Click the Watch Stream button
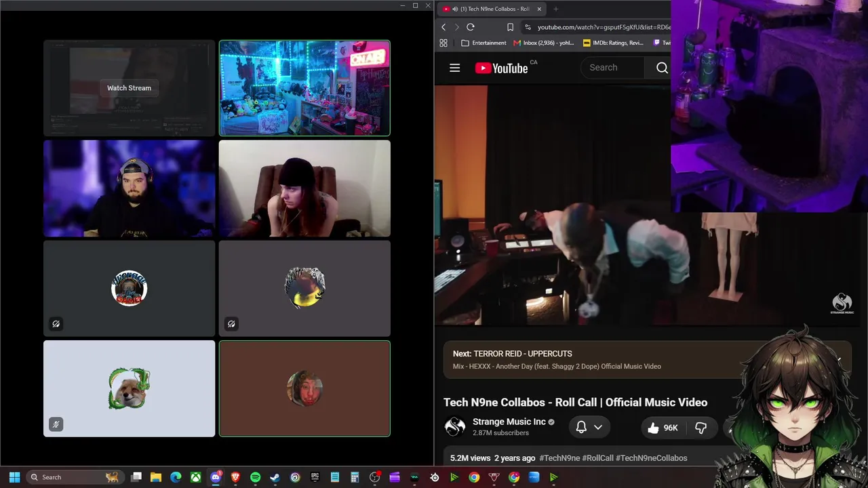Screen dimensions: 868x488 129,88
